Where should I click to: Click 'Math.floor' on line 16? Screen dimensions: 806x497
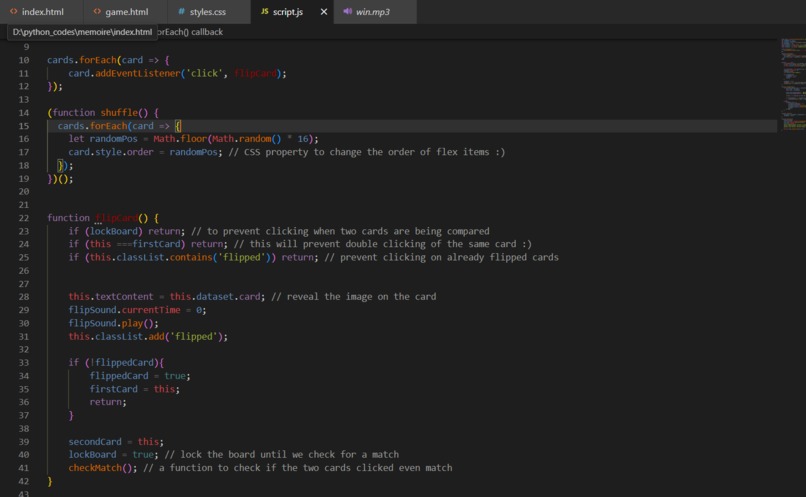pos(180,139)
